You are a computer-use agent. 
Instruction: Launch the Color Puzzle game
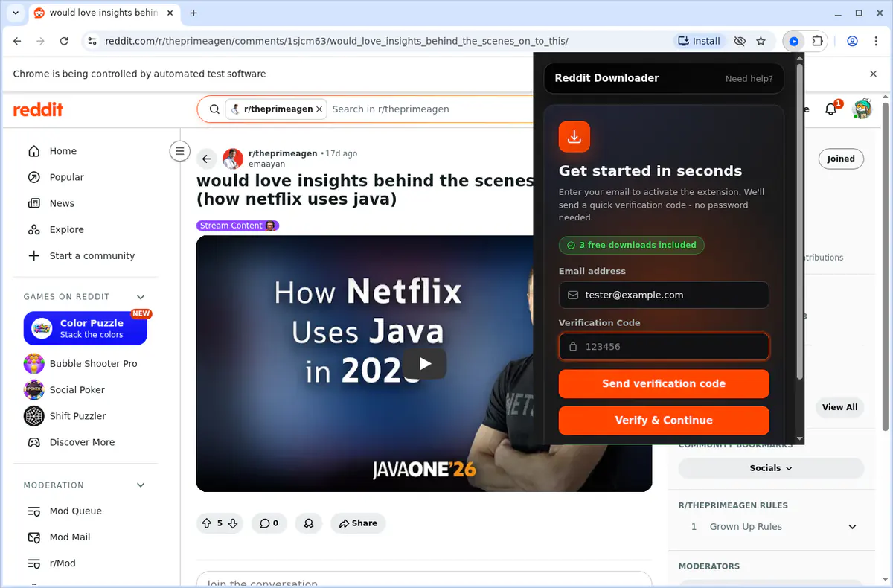[85, 328]
